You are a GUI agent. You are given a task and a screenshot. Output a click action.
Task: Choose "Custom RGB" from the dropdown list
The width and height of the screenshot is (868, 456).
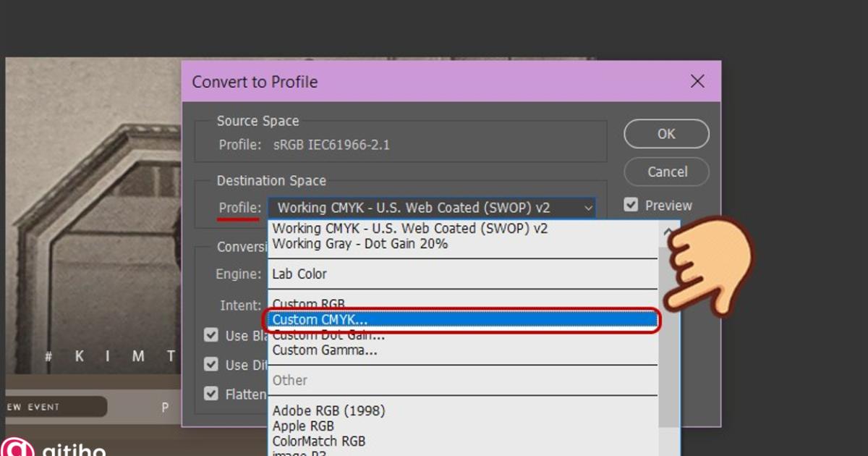[308, 304]
